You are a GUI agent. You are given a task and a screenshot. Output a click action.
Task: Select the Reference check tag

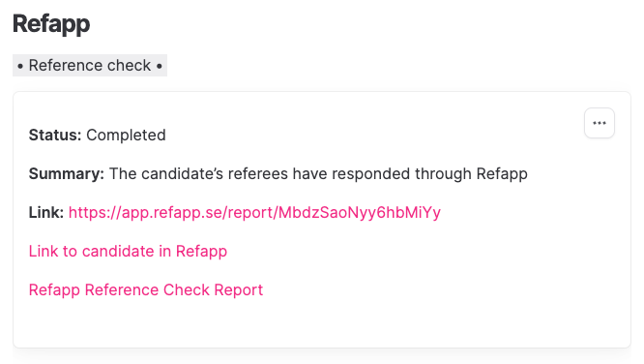coord(90,66)
